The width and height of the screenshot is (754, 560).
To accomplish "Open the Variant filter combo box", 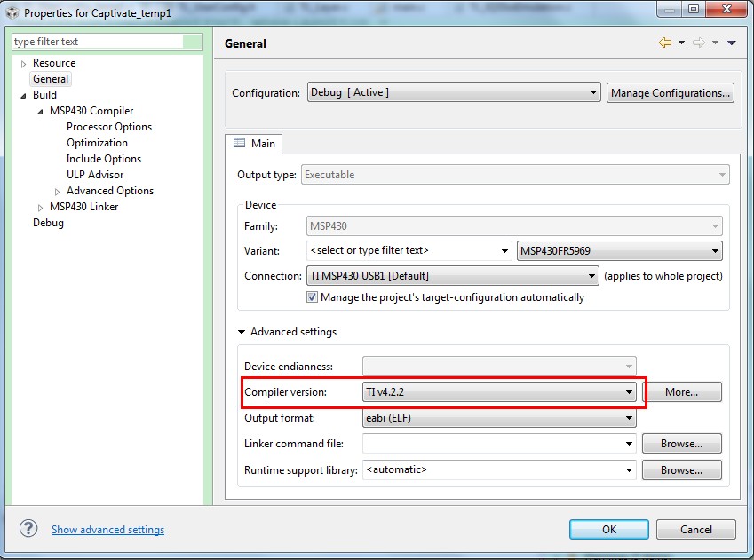I will point(409,250).
